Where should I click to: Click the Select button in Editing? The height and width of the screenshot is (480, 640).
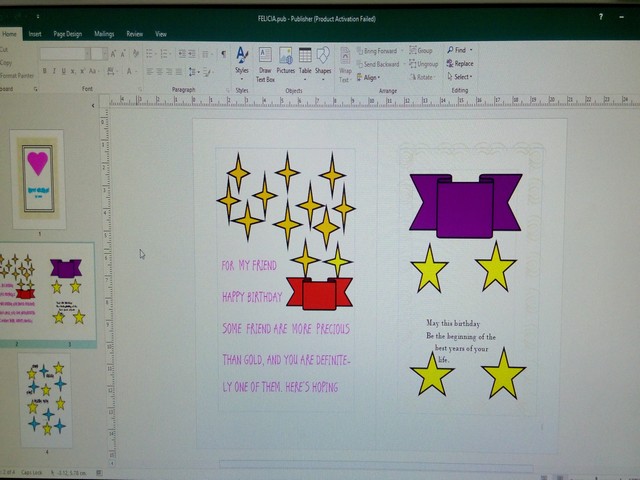460,77
